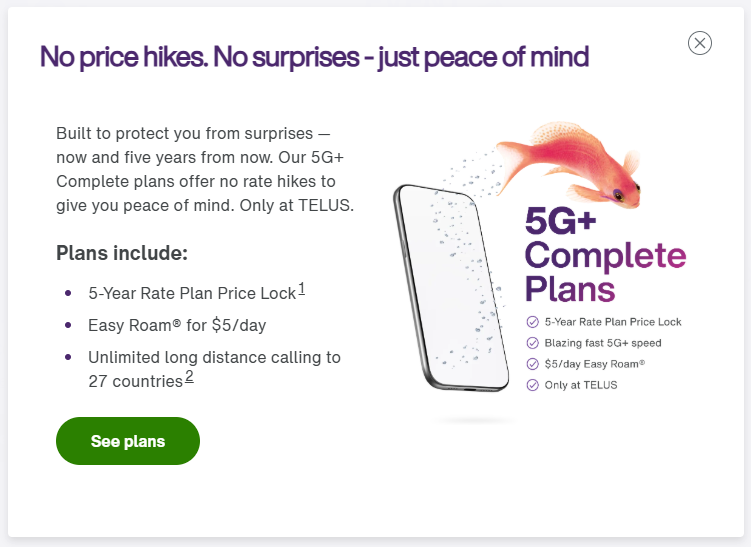Click the checkmark icon beside Blazing fast 5G+ speed

tap(533, 343)
